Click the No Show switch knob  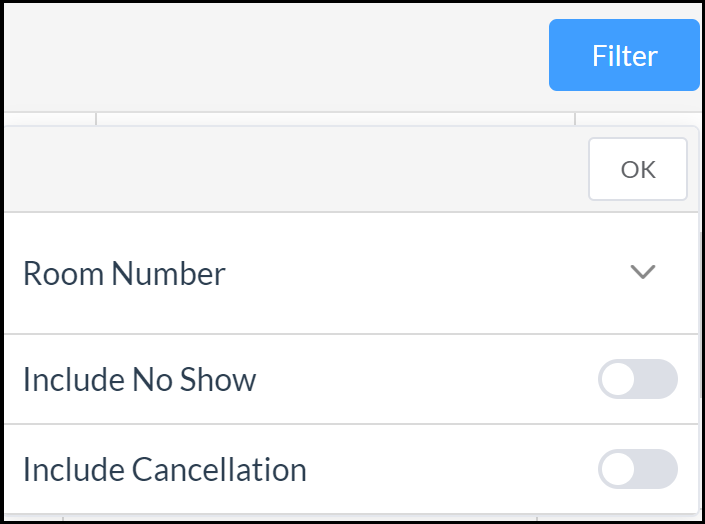(618, 380)
